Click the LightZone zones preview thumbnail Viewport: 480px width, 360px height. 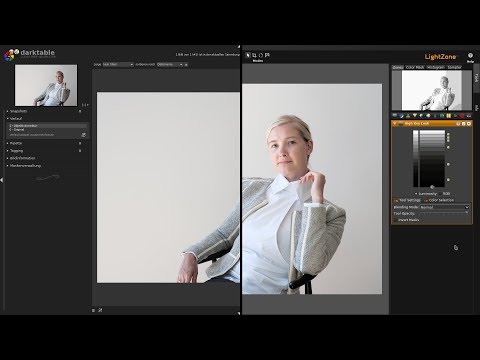tap(432, 90)
